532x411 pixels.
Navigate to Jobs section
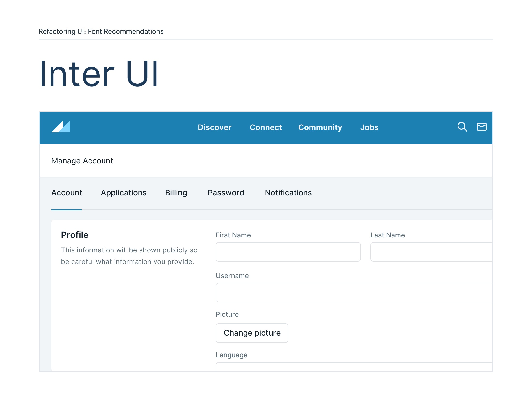[x=369, y=127]
